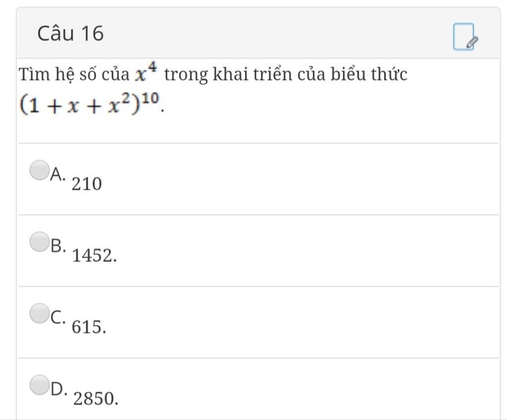Select radio button for answer B

click(40, 242)
